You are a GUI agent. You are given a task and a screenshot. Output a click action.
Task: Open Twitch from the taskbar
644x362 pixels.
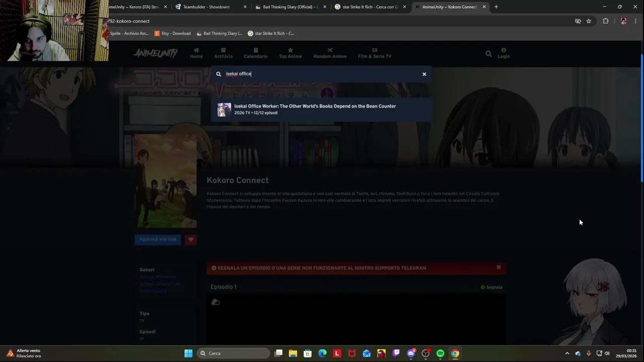click(x=396, y=353)
